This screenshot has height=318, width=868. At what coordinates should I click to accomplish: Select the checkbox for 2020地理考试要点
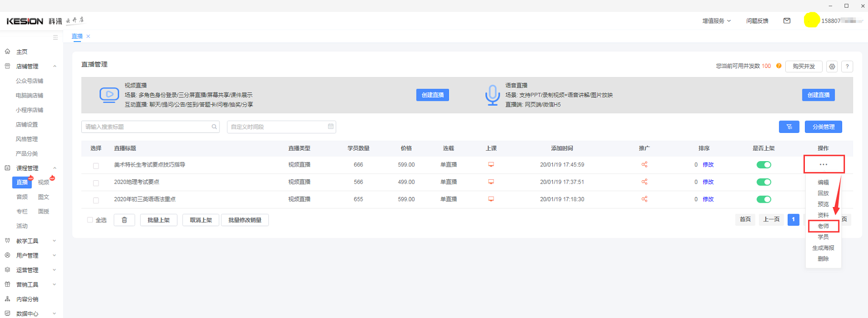pos(96,183)
